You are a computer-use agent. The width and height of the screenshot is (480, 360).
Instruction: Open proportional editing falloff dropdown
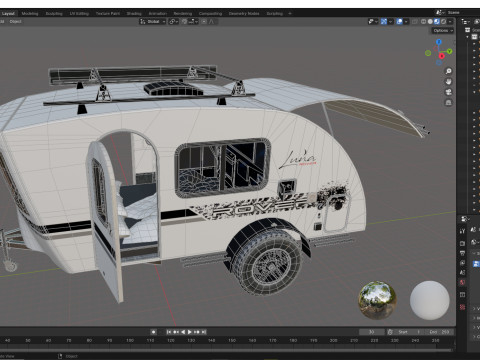point(212,21)
